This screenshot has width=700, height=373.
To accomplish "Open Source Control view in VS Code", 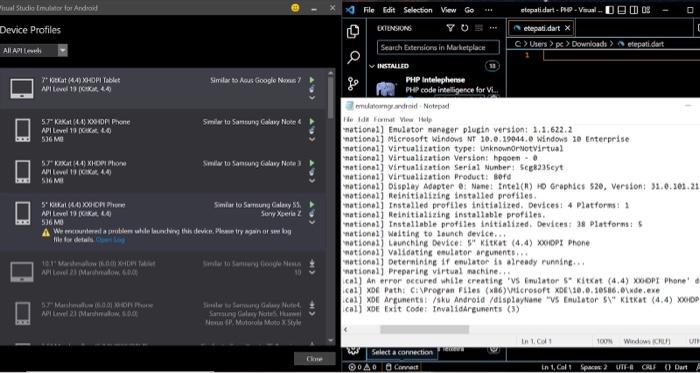I will click(x=353, y=83).
